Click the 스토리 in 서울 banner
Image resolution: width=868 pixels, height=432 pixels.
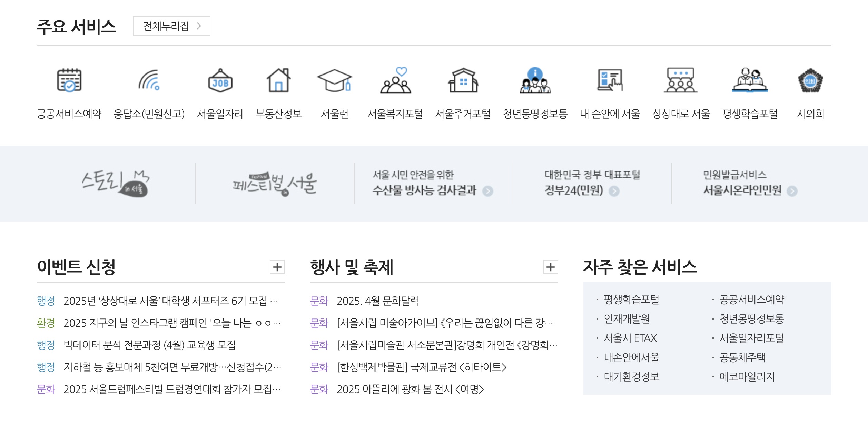click(116, 184)
